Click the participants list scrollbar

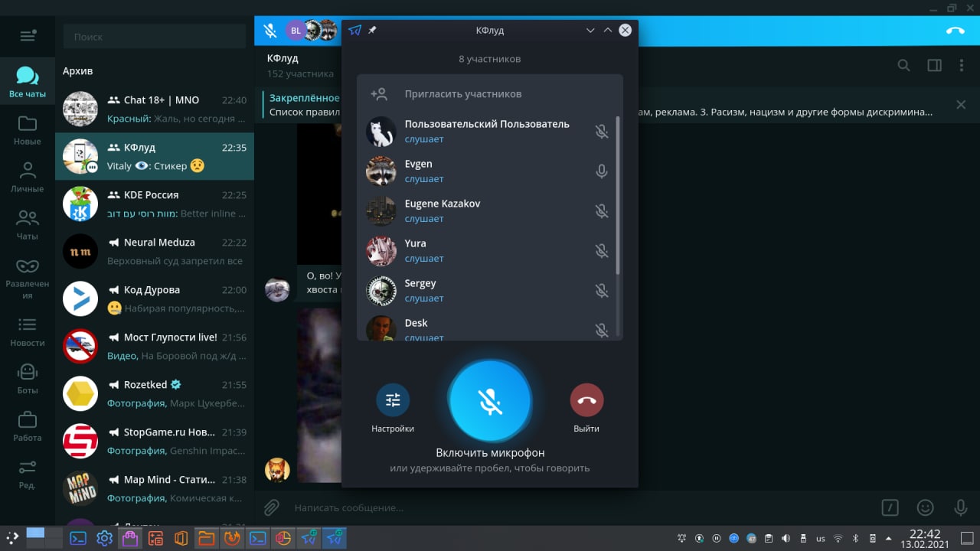click(x=618, y=195)
